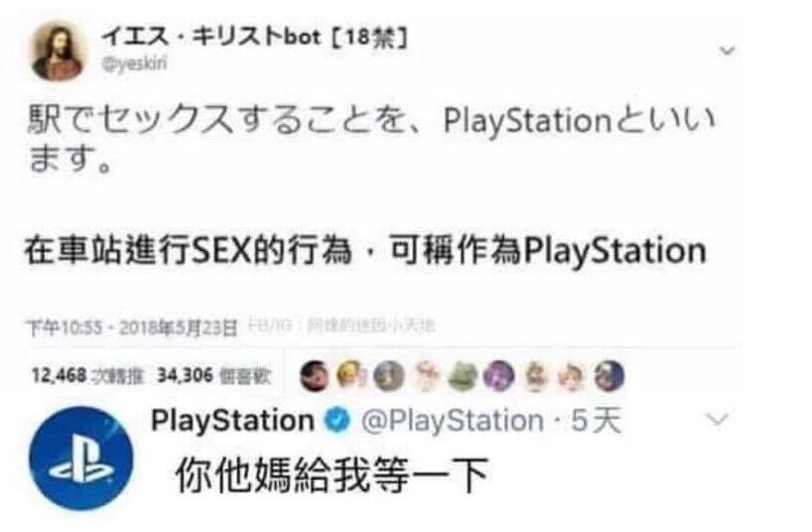Click the purple liker avatar
This screenshot has width=812, height=532.
pos(498,375)
